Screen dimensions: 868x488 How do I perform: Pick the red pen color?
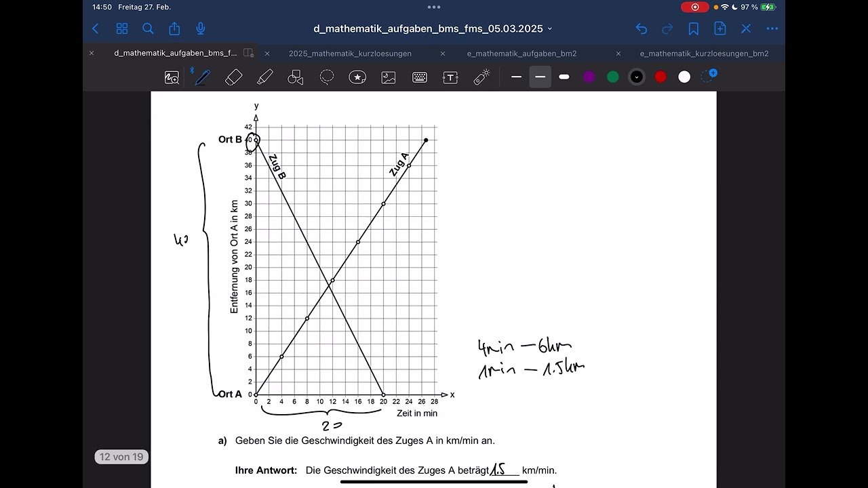coord(660,77)
